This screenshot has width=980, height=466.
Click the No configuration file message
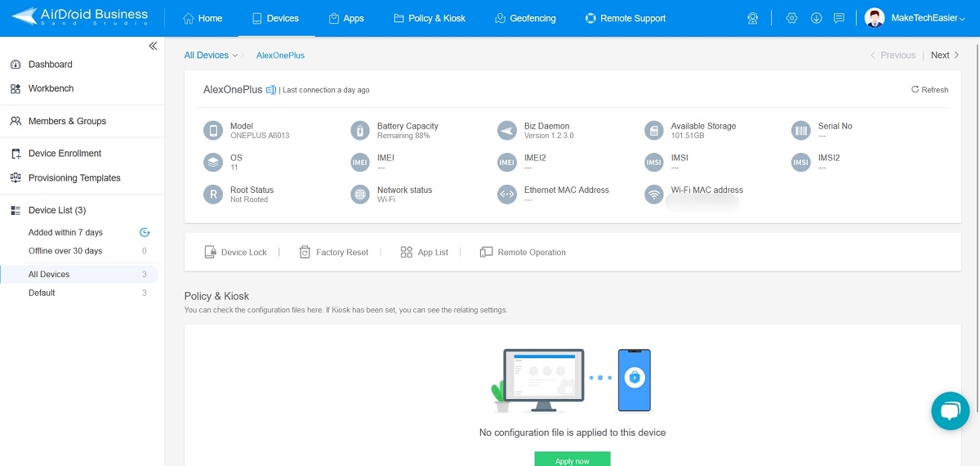tap(572, 432)
